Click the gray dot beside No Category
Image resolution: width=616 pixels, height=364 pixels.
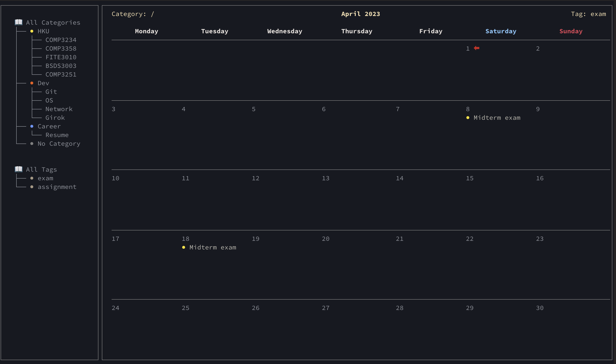click(x=32, y=144)
